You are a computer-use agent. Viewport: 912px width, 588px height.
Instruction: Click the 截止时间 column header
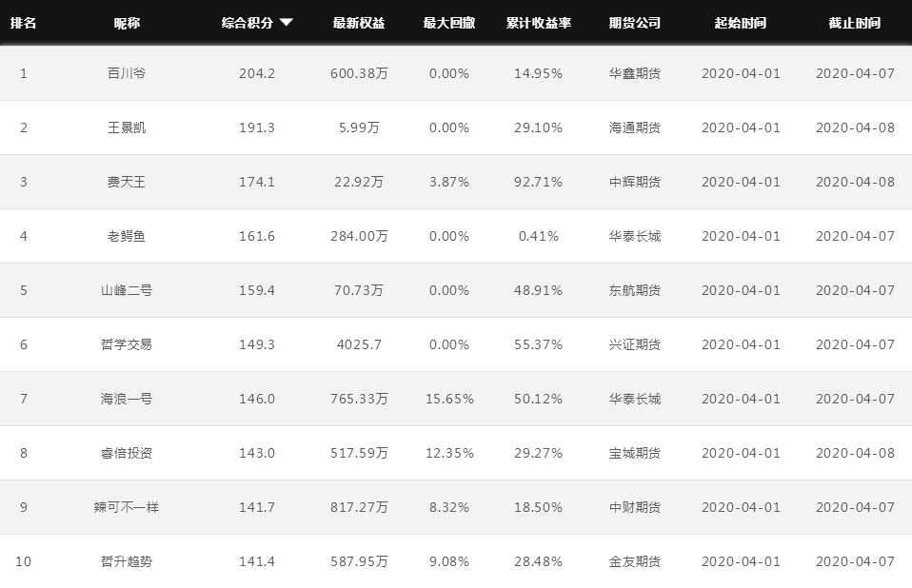click(x=855, y=23)
